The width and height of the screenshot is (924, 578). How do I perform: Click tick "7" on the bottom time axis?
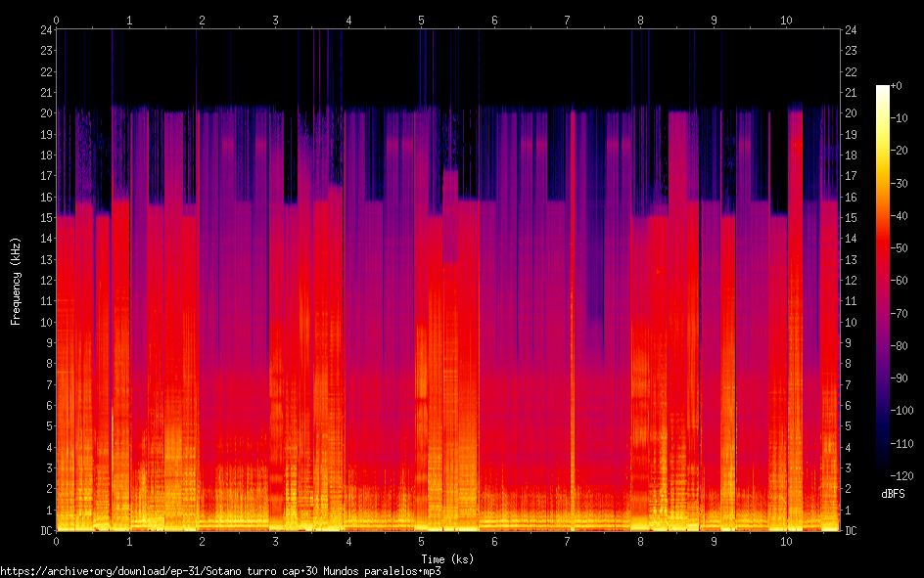coord(568,542)
